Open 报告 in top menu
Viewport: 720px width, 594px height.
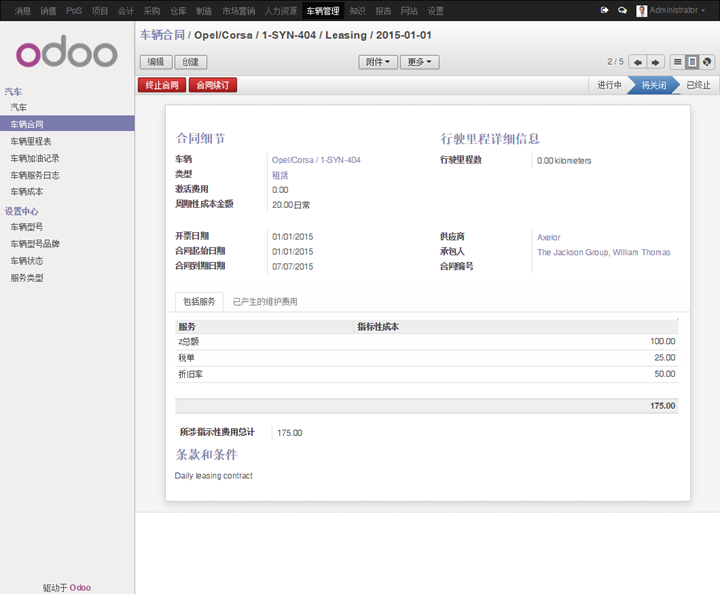(383, 11)
